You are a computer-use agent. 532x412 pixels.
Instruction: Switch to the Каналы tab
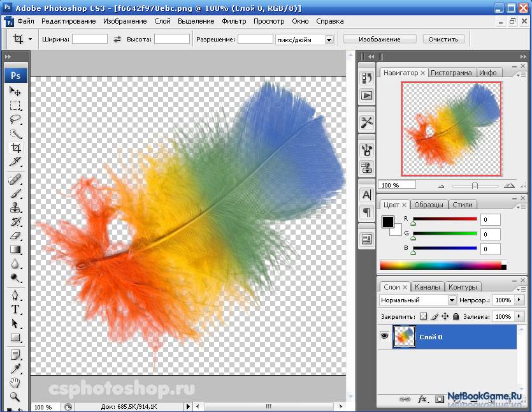(427, 287)
